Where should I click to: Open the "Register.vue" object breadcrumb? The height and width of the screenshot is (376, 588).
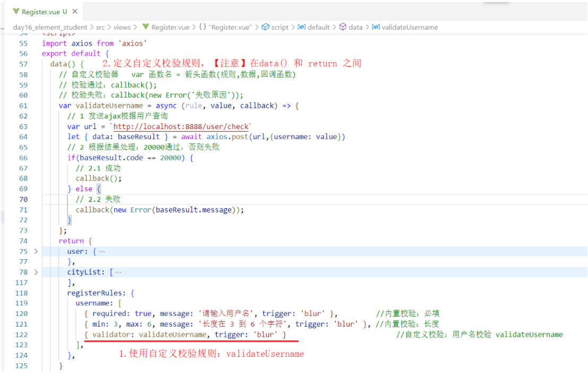click(x=230, y=28)
